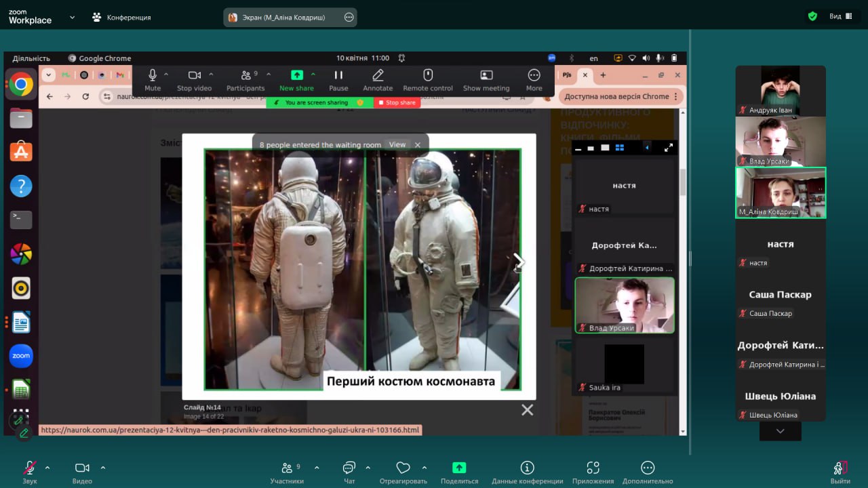Screen dimensions: 868x488
Task: Expand floating video panel to fullscreen
Action: (x=668, y=147)
